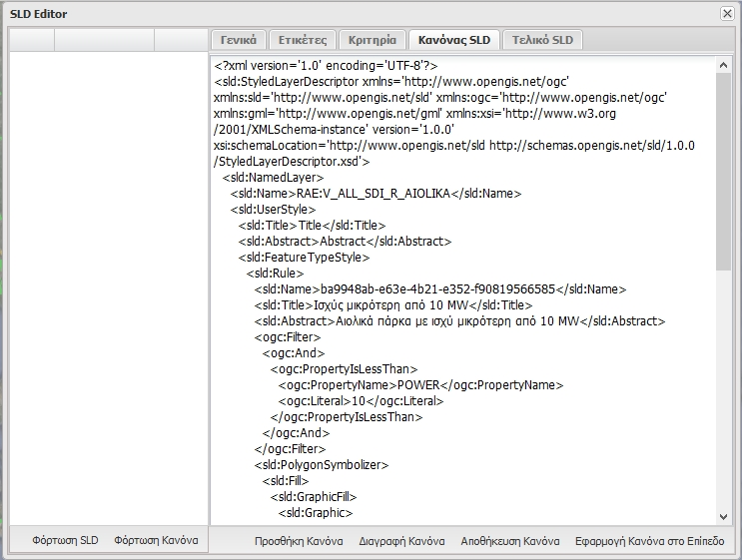Delete the rule via Διαγραφή Κανόνα
The height and width of the screenshot is (560, 742).
pyautogui.click(x=401, y=541)
